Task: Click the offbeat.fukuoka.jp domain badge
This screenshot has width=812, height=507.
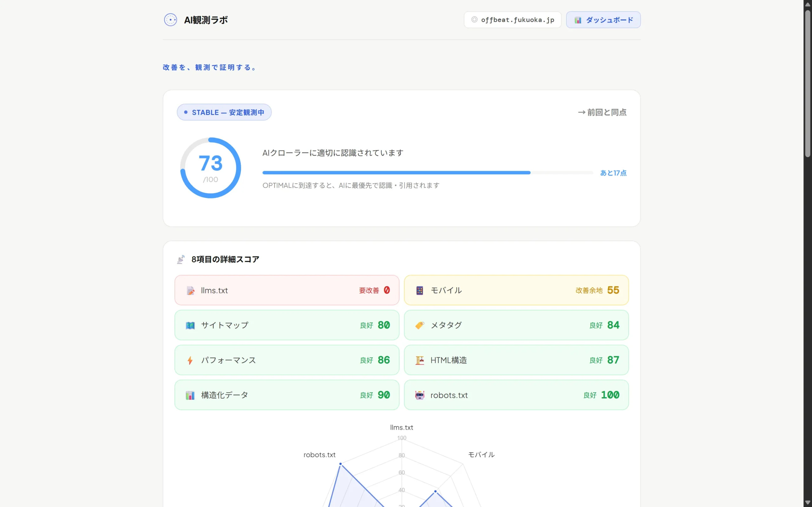Action: 512,19
